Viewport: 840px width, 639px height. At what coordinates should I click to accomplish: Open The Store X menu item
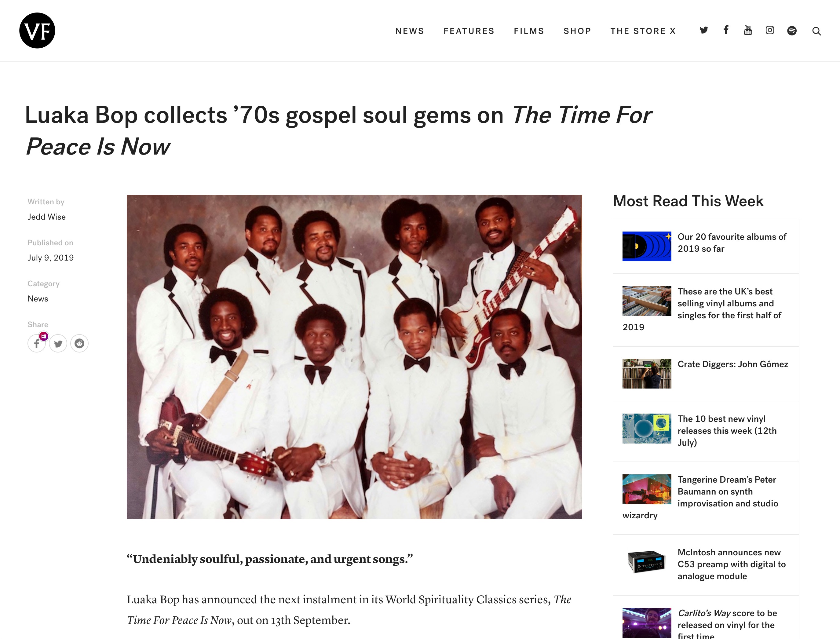coord(643,31)
